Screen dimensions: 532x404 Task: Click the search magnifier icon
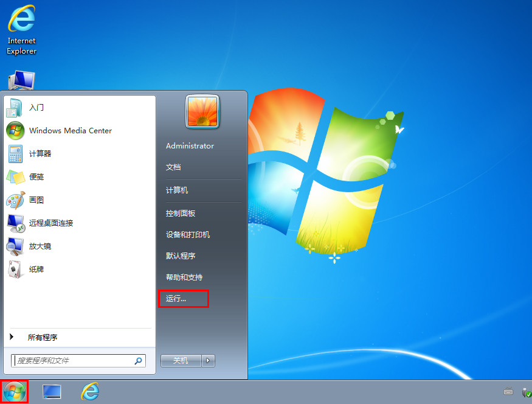coord(138,361)
